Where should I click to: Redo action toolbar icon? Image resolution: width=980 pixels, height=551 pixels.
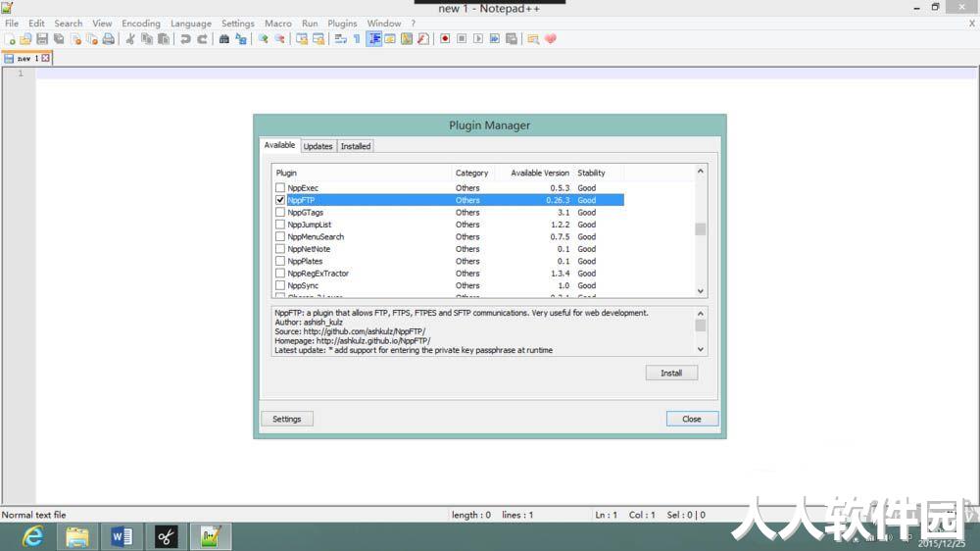(202, 39)
